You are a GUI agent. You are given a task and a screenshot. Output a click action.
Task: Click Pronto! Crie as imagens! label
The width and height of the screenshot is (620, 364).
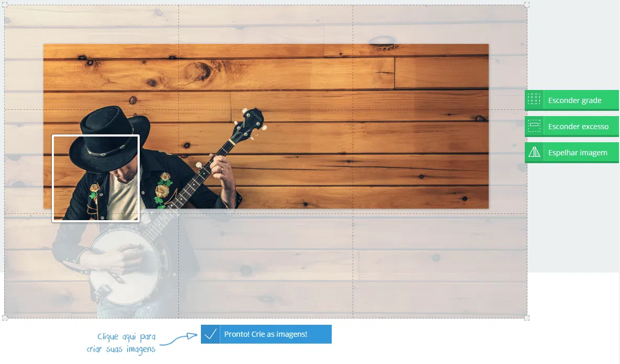(x=266, y=334)
